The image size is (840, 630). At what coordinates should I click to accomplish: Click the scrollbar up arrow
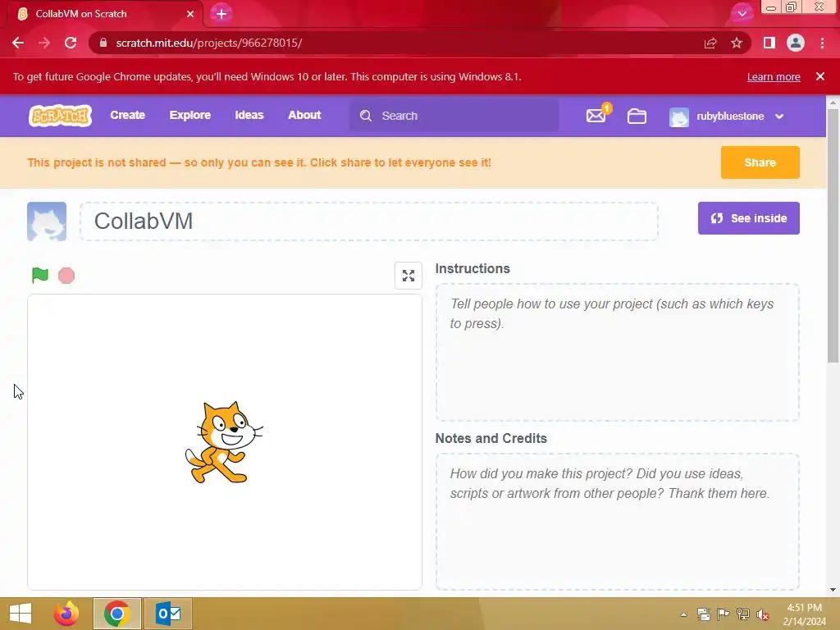833,102
